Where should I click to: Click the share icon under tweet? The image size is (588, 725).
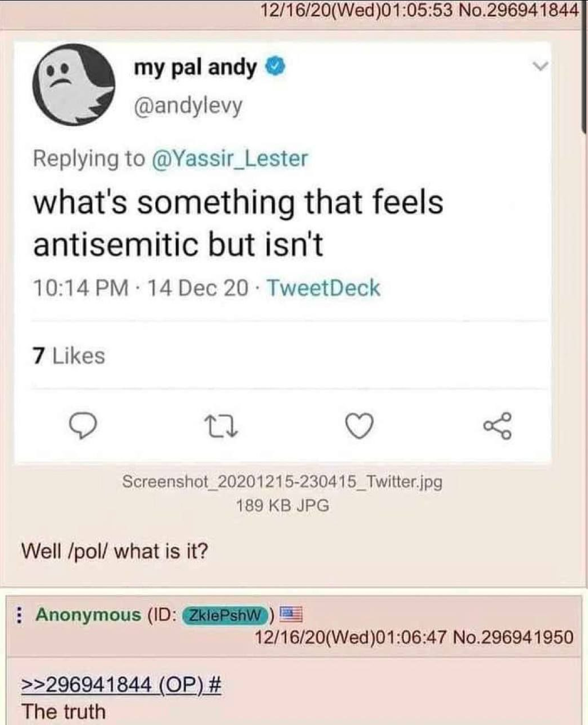click(498, 426)
